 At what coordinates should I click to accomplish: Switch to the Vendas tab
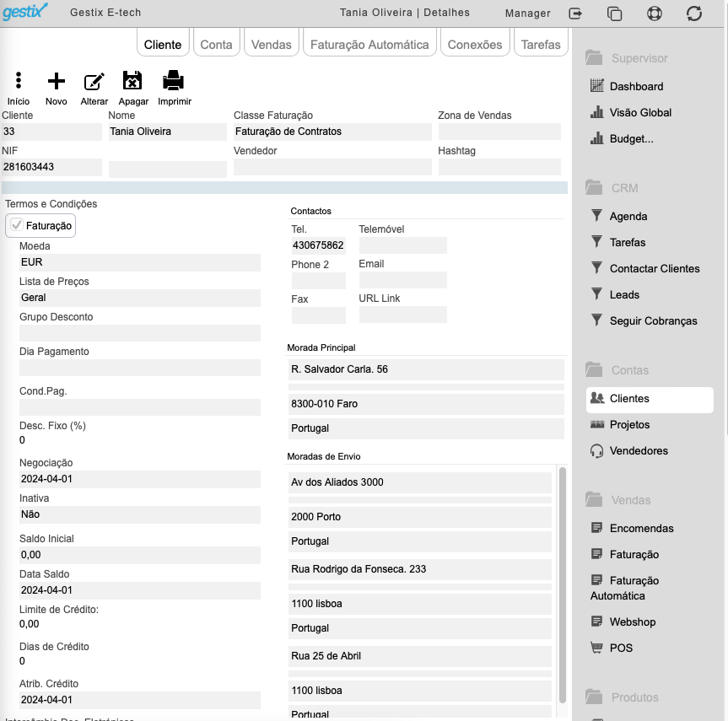coord(271,44)
